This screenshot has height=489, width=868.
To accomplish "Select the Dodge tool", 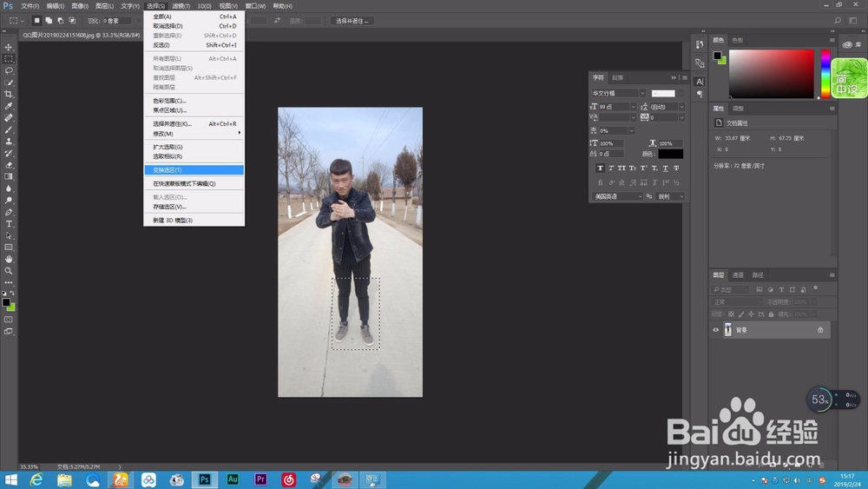I will click(x=9, y=201).
